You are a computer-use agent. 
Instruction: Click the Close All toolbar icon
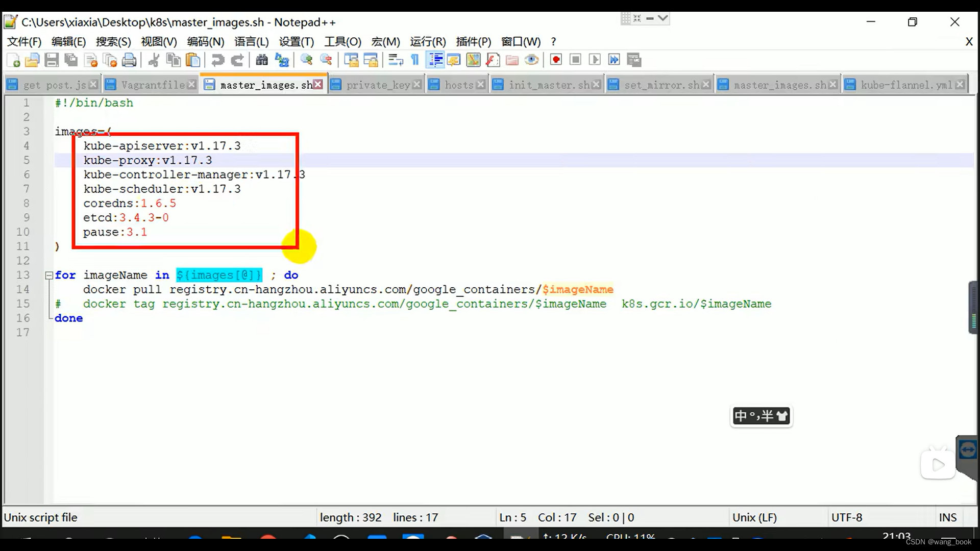pyautogui.click(x=110, y=60)
